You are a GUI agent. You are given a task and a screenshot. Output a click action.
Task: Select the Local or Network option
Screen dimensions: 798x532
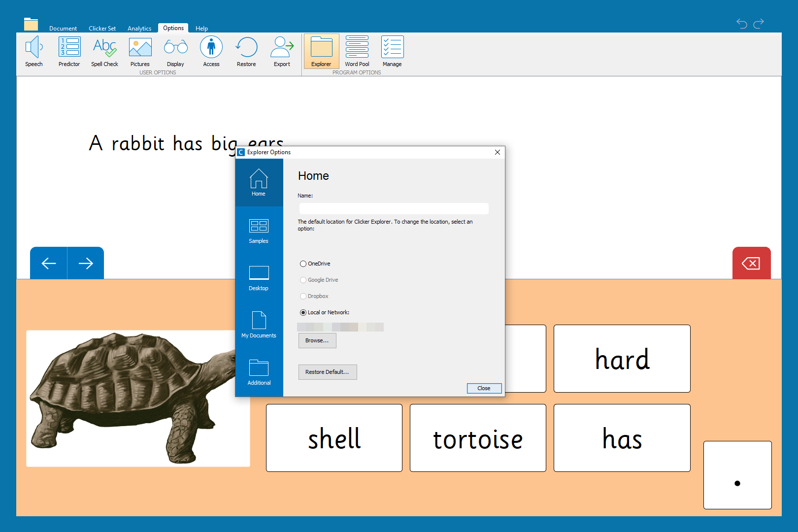[x=303, y=313]
